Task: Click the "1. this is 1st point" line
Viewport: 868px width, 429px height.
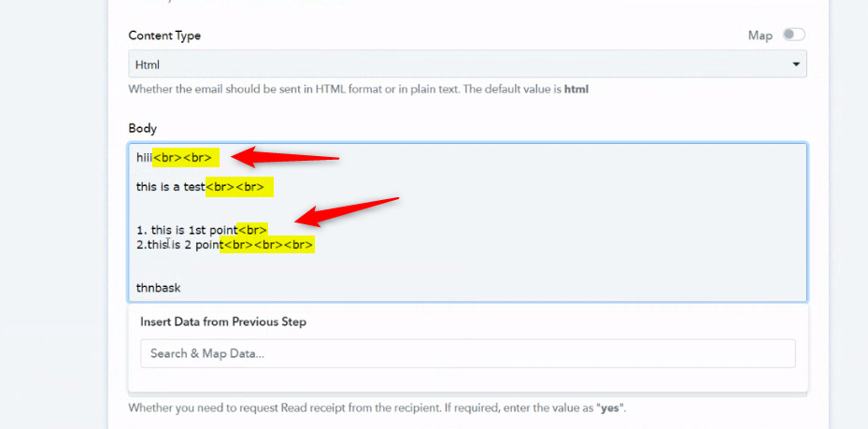Action: (187, 230)
